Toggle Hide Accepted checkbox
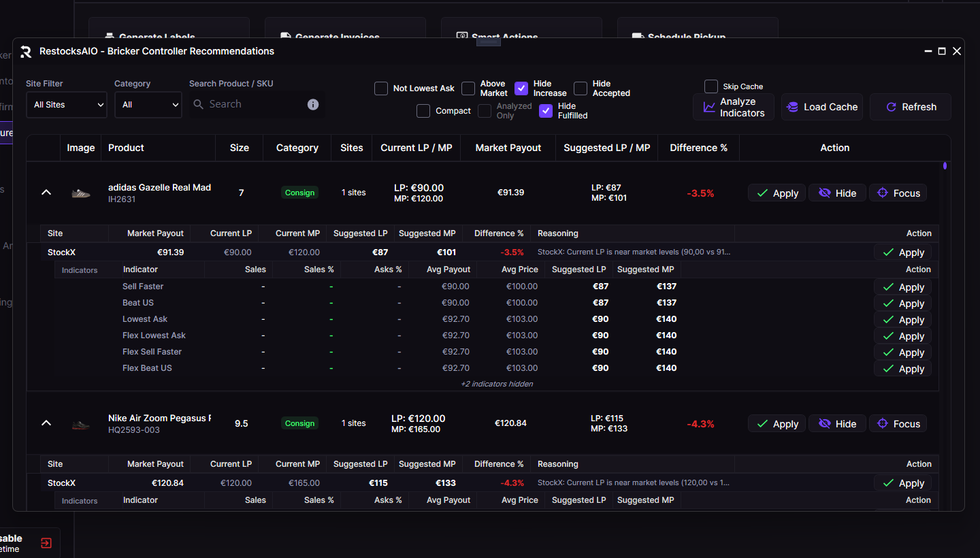Viewport: 980px width, 558px height. [x=581, y=88]
